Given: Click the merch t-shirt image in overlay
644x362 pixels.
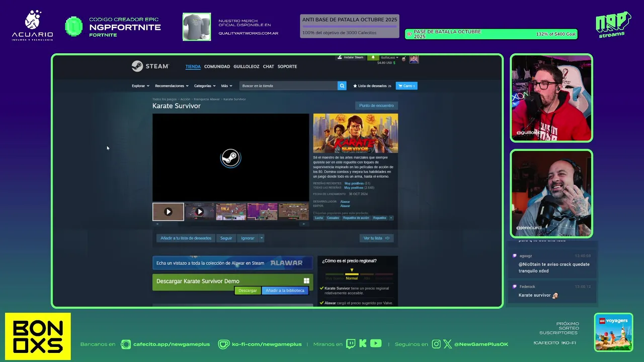Looking at the screenshot, I should coord(197,27).
